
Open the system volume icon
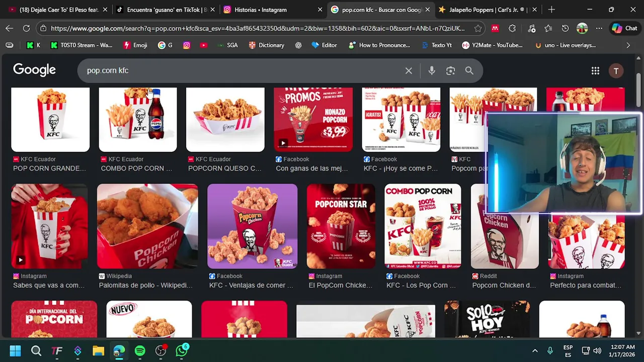597,351
